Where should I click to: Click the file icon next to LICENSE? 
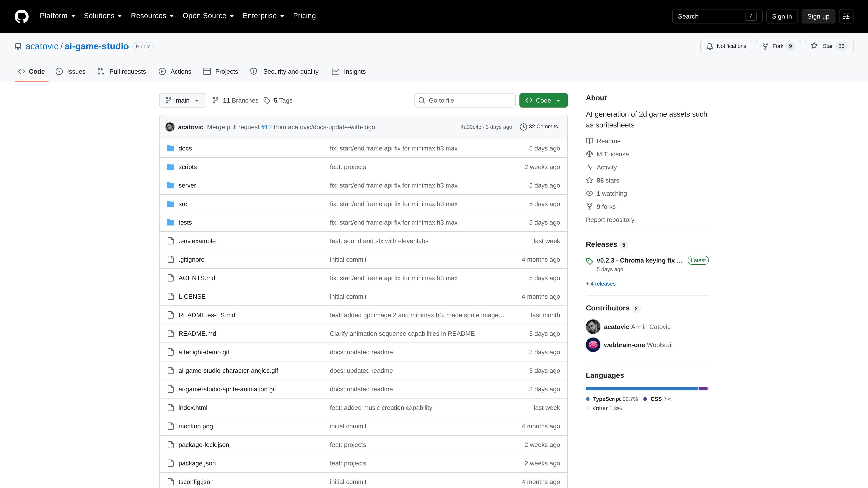[x=170, y=296]
